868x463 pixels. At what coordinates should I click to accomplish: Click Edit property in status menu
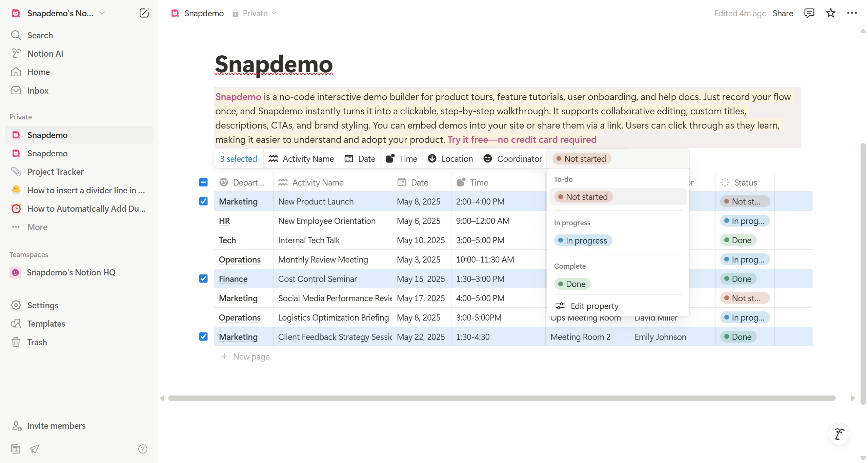(618, 306)
